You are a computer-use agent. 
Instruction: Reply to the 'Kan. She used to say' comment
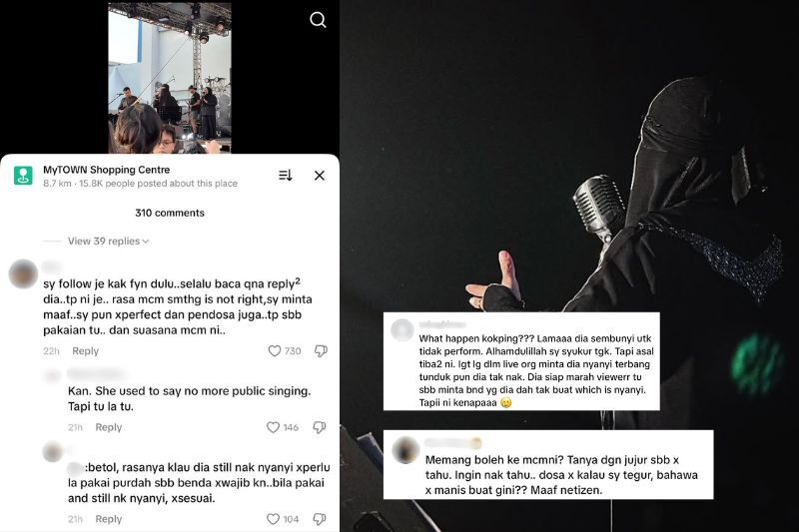[x=109, y=427]
